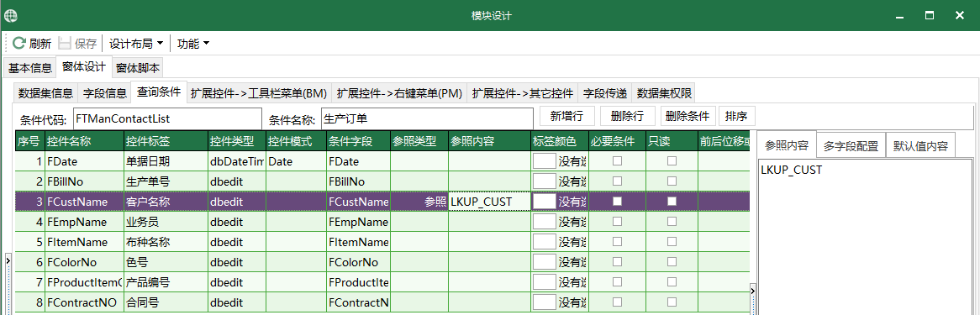Open the 数据集权限 tab
Viewport: 980px width, 315px height.
(664, 94)
